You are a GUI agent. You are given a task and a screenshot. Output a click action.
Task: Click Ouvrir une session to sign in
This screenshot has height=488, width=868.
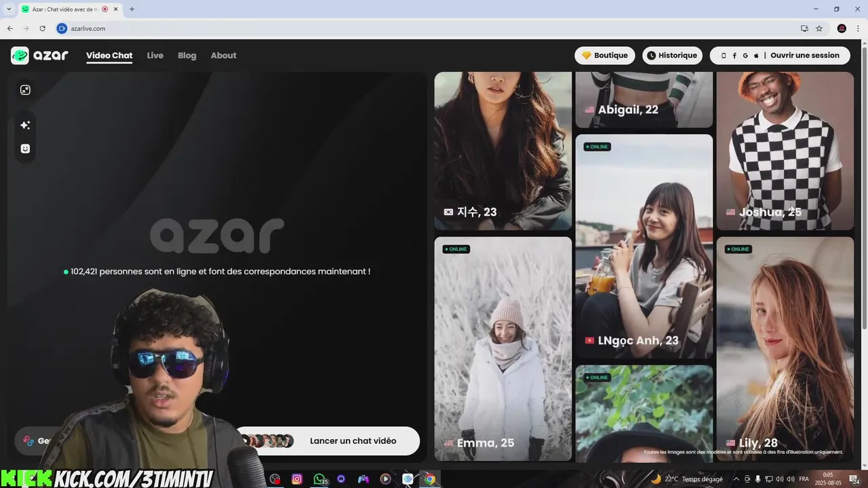coord(780,56)
